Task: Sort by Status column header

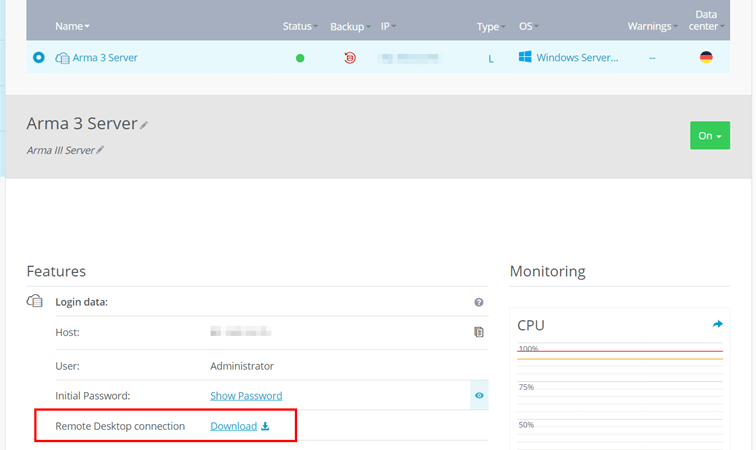Action: coord(300,26)
